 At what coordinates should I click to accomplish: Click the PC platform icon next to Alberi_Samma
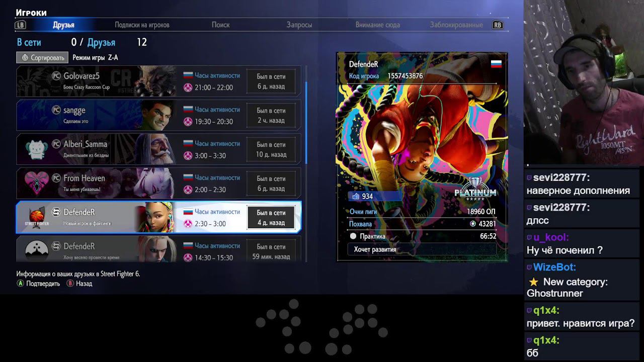click(56, 144)
